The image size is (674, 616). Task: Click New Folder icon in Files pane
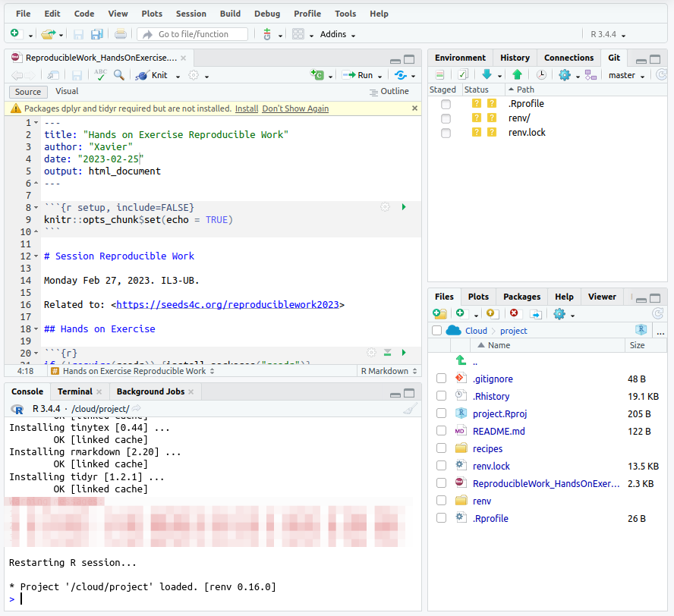(439, 314)
